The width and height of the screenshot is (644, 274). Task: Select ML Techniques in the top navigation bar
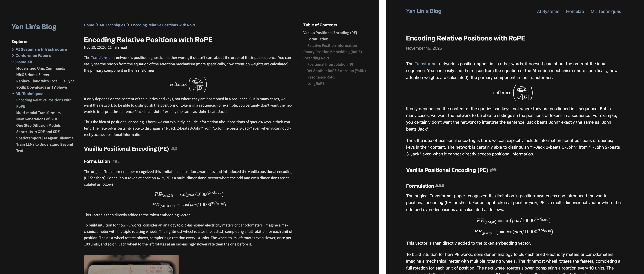pyautogui.click(x=605, y=12)
